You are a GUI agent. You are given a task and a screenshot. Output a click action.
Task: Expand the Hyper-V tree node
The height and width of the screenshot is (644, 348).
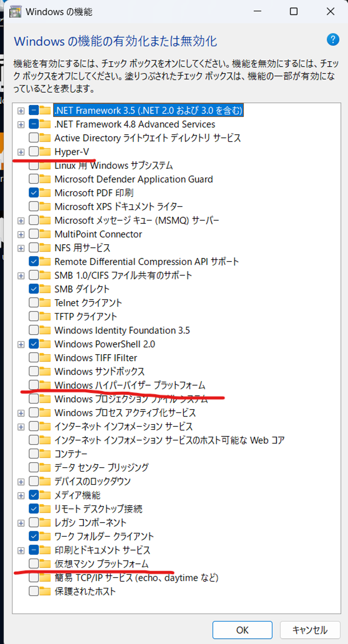click(21, 152)
